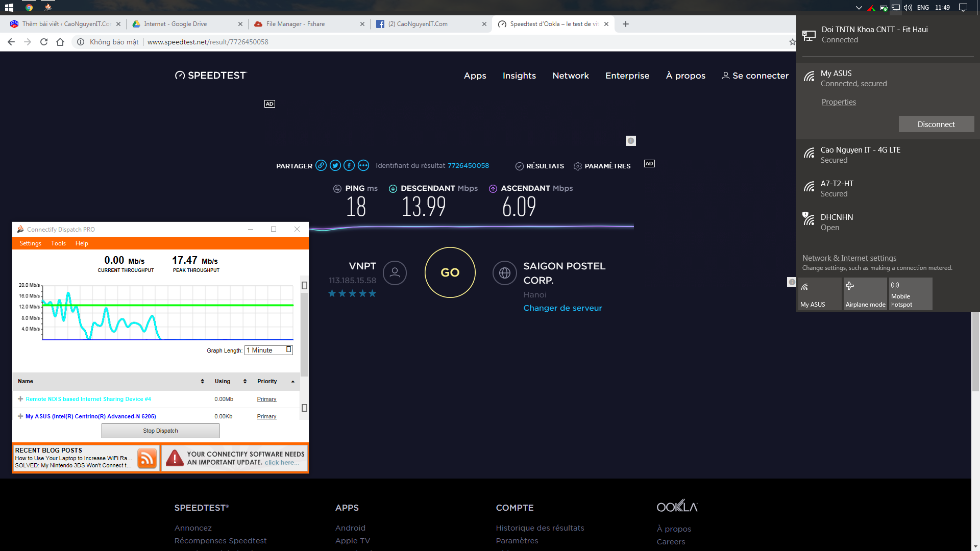Bookmark this page with star icon
Screen dimensions: 980x551
[792, 42]
